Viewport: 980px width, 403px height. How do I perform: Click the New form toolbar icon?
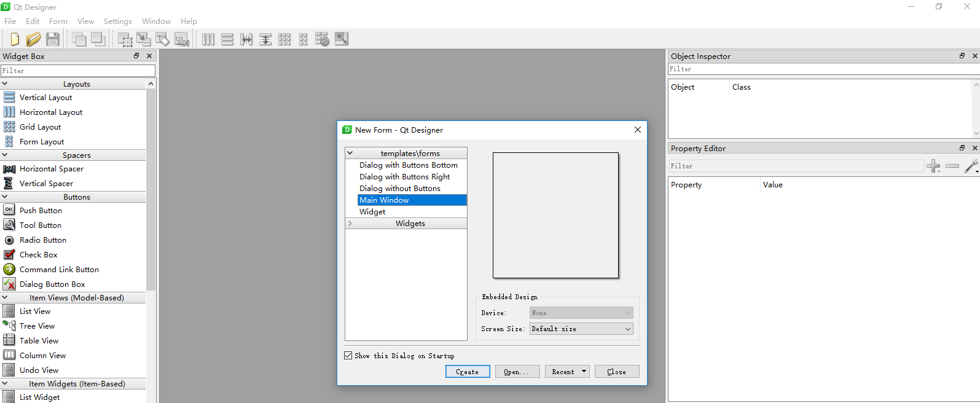[15, 39]
